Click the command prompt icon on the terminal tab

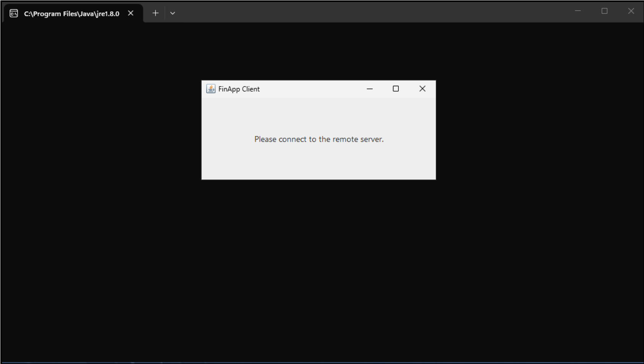[14, 14]
